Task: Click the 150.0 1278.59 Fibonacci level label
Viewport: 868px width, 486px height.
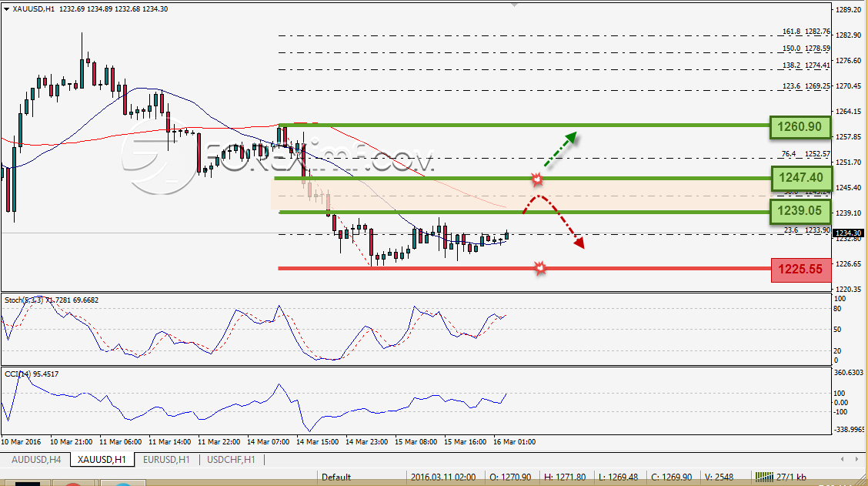Action: click(x=806, y=49)
